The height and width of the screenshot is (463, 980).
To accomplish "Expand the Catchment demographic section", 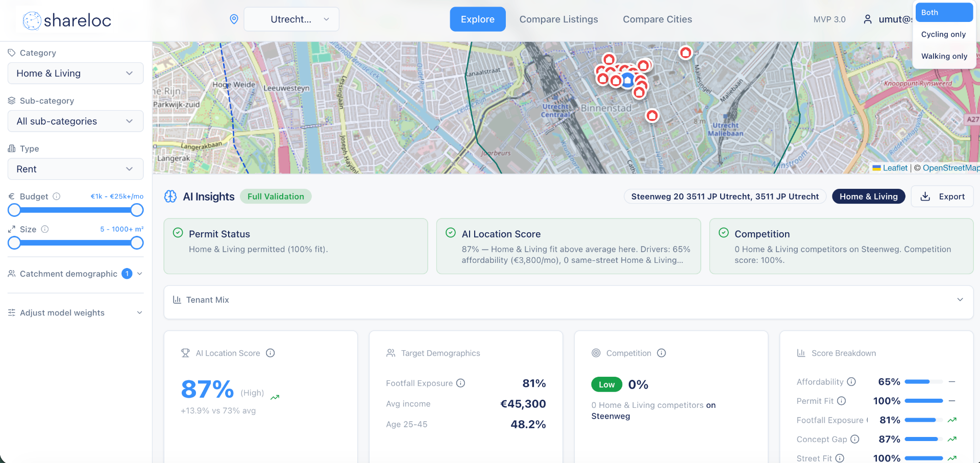I will coord(76,274).
